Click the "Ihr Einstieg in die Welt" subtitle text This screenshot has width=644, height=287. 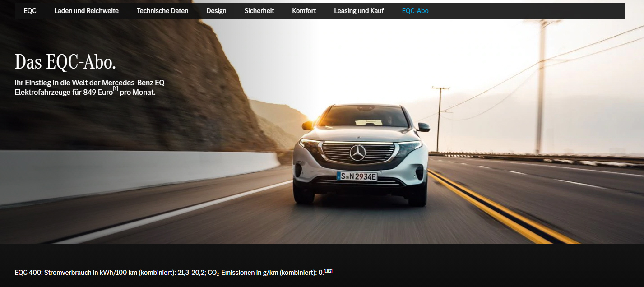(89, 88)
